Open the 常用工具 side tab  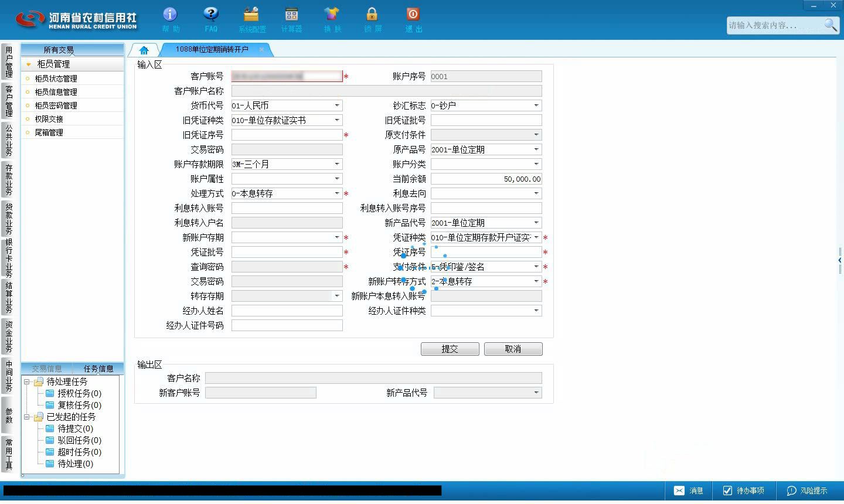tap(9, 454)
